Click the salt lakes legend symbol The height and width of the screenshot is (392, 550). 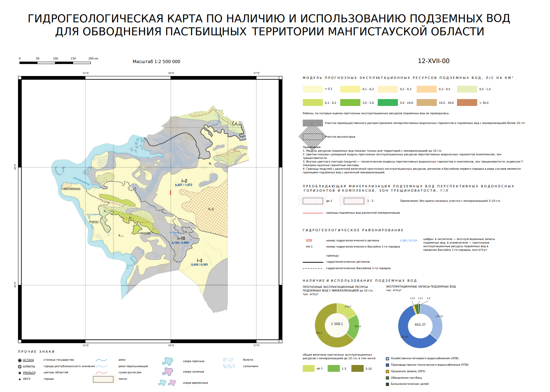pyautogui.click(x=168, y=371)
